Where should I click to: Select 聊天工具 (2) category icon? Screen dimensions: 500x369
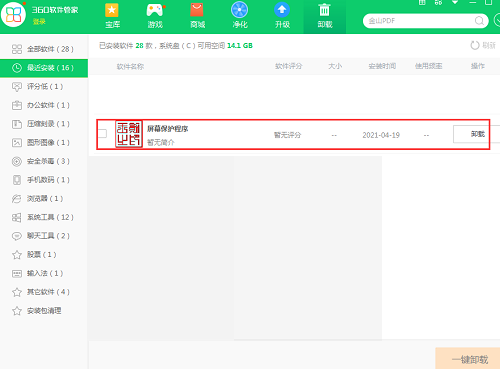click(x=17, y=236)
